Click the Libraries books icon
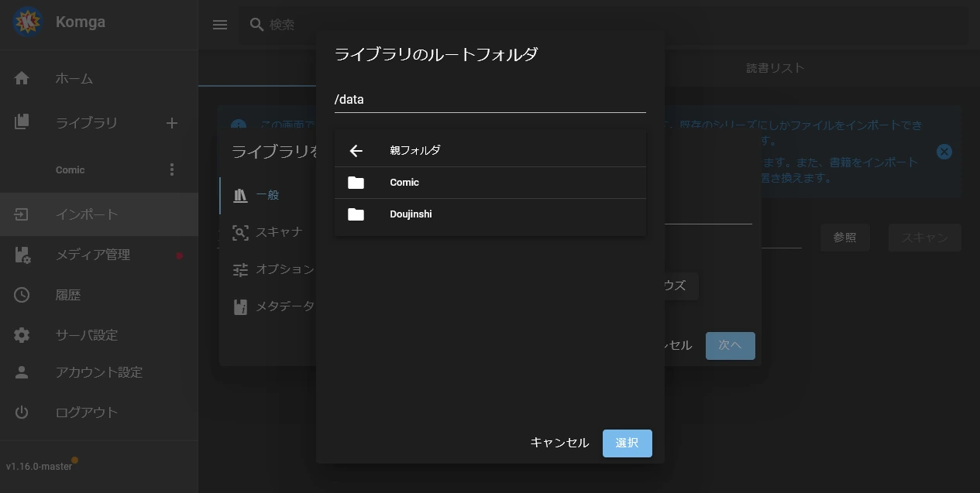Screen dimensions: 980x493 (x=22, y=122)
